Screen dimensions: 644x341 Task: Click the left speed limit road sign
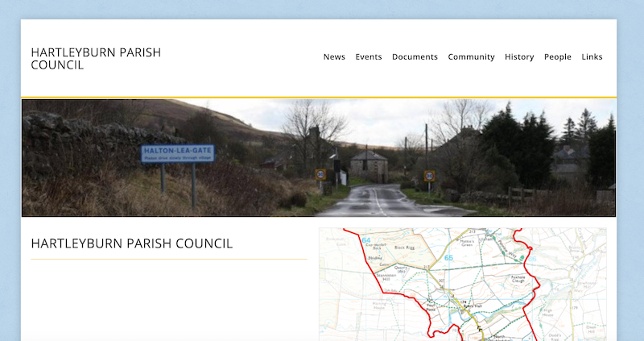(320, 174)
